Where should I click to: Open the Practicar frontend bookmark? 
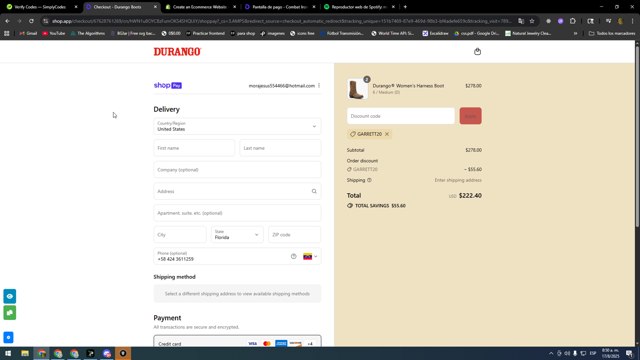point(205,33)
